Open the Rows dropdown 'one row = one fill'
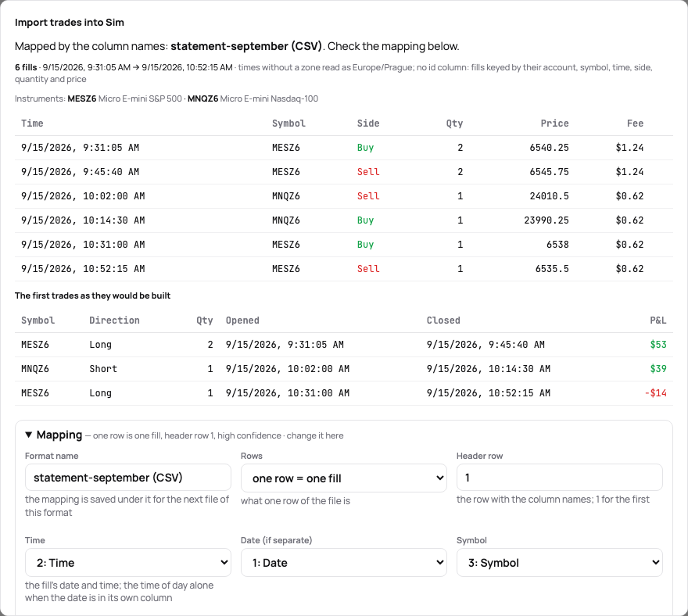 (x=343, y=478)
